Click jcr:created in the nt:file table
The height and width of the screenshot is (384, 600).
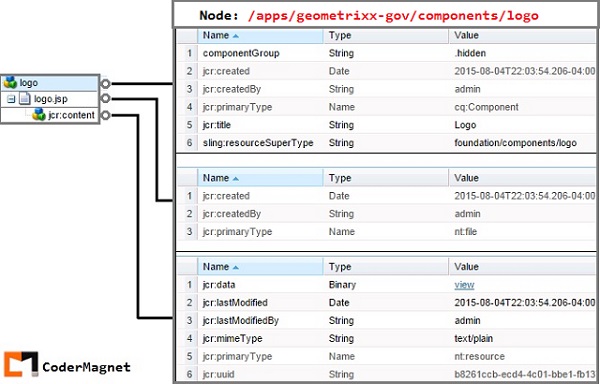(x=226, y=196)
